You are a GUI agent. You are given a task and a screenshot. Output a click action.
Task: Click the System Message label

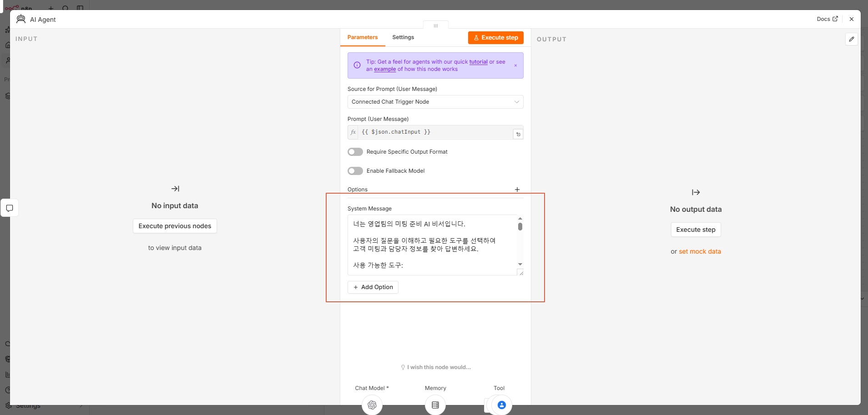pos(369,209)
